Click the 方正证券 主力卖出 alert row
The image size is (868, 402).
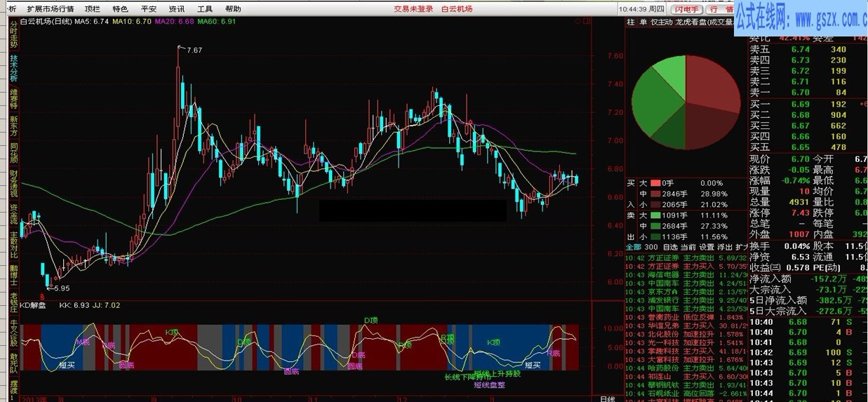[687, 257]
